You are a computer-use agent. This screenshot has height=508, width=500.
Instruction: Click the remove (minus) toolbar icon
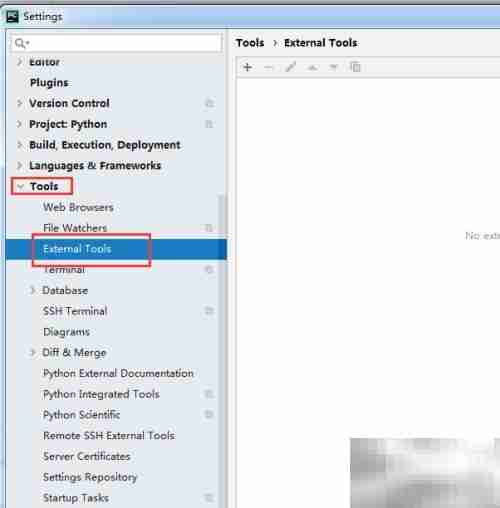(x=269, y=68)
